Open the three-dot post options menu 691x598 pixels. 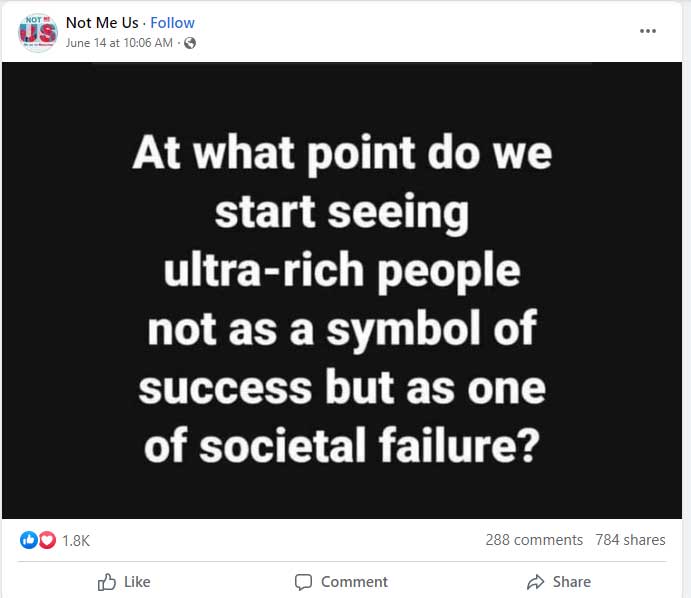(648, 31)
